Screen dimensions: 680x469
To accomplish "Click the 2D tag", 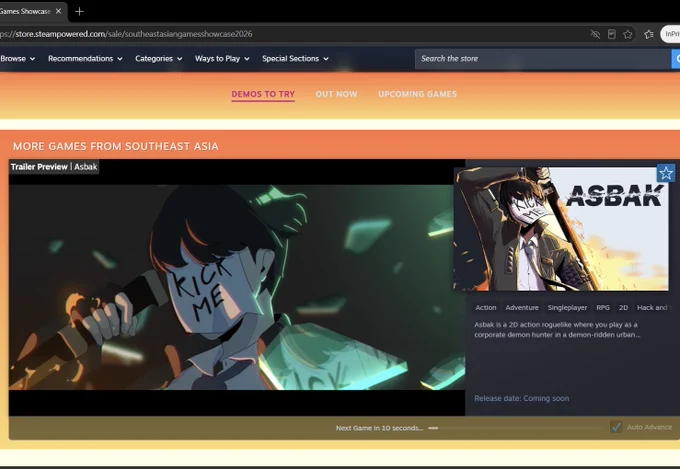I will click(x=624, y=308).
